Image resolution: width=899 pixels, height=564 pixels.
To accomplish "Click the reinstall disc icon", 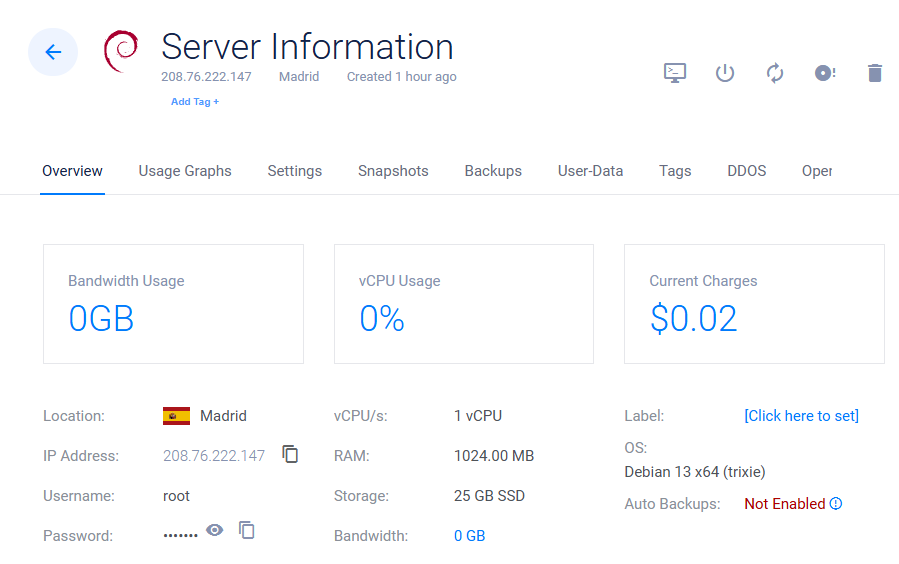I will point(824,73).
